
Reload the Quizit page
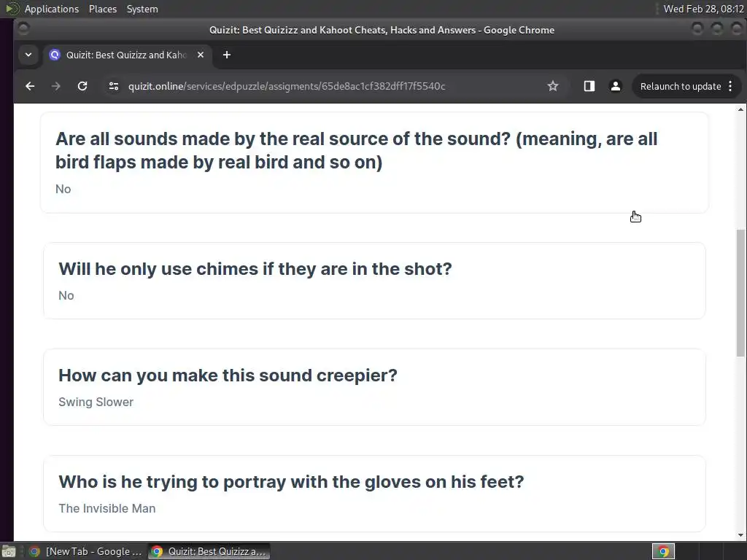[82, 86]
